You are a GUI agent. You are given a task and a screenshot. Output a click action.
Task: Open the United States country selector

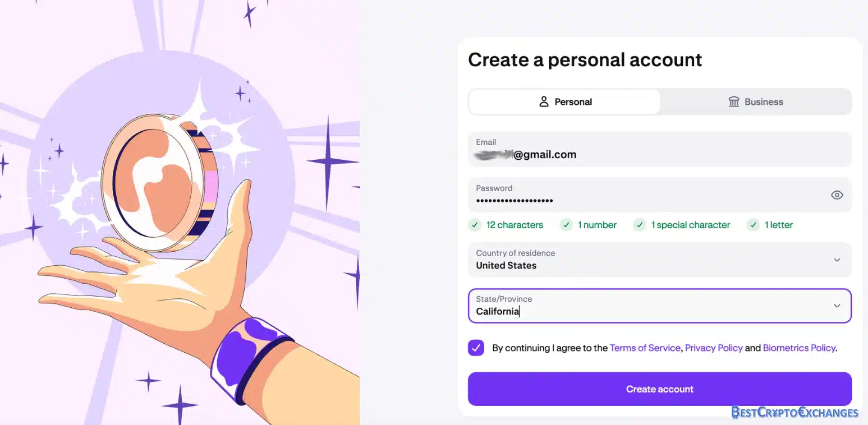[x=660, y=260]
